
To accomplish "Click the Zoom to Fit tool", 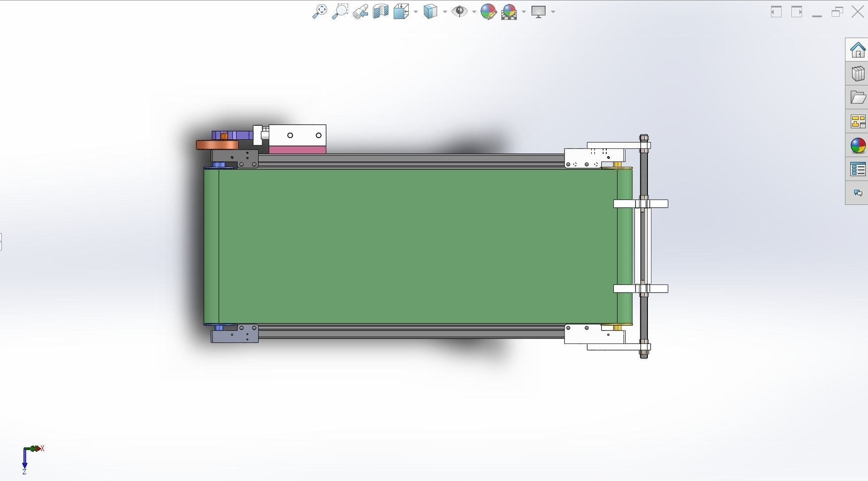I will pyautogui.click(x=319, y=12).
